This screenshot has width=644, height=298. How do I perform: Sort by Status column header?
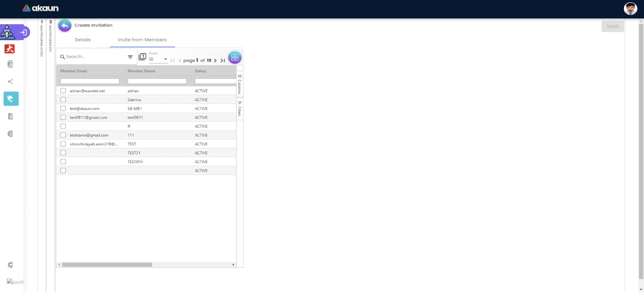pyautogui.click(x=200, y=71)
